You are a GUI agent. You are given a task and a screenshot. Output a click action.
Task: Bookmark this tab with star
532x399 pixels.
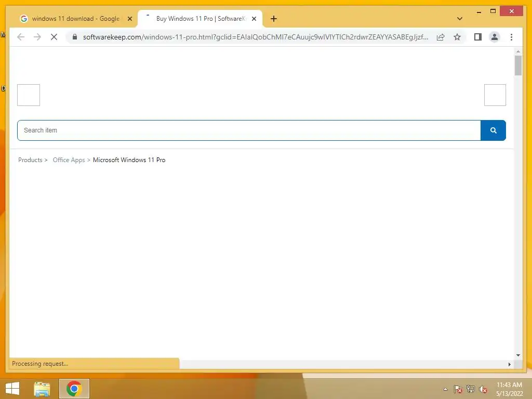pyautogui.click(x=457, y=37)
